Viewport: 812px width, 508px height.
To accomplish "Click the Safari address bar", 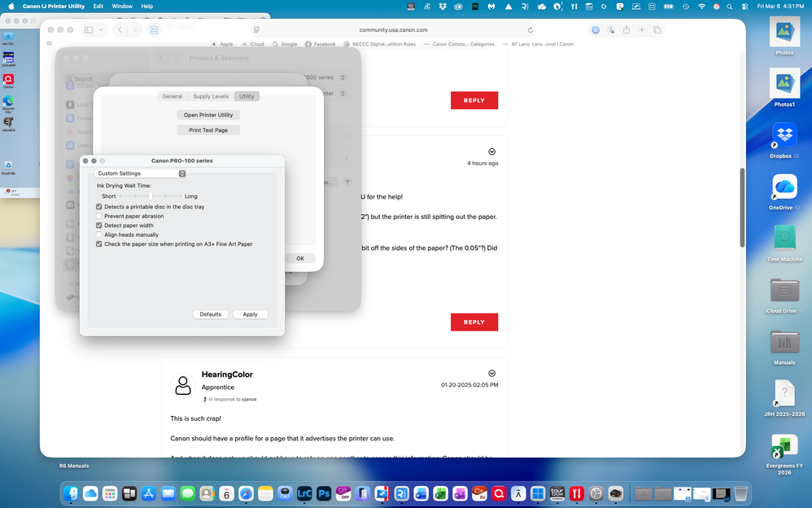I will coord(394,30).
